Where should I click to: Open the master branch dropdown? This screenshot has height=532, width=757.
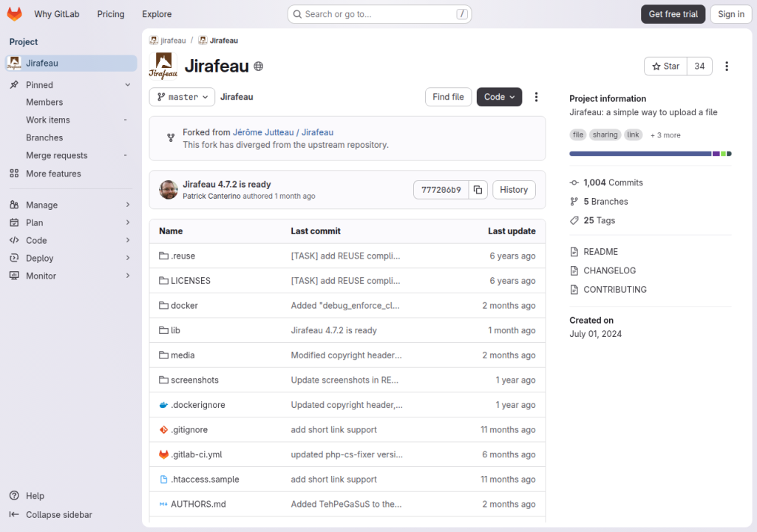click(x=182, y=97)
